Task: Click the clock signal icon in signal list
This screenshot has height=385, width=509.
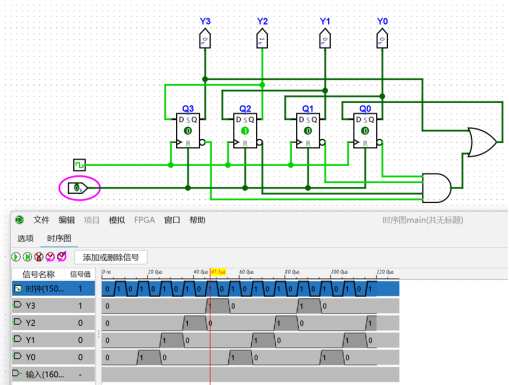Action: point(18,289)
